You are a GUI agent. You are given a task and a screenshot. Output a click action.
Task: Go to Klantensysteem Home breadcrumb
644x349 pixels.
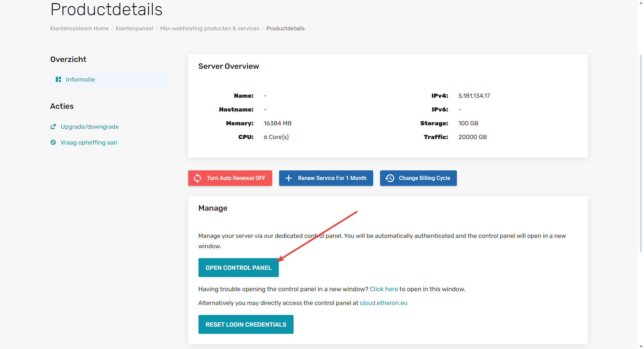tap(79, 29)
